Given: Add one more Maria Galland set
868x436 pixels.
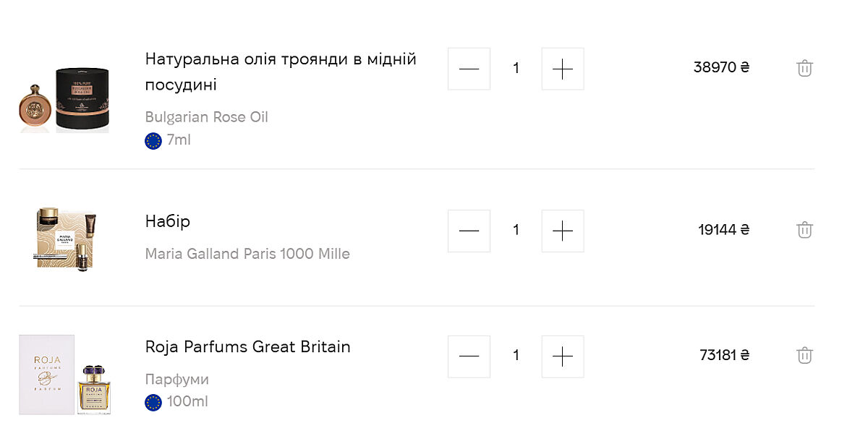Looking at the screenshot, I should click(x=562, y=231).
